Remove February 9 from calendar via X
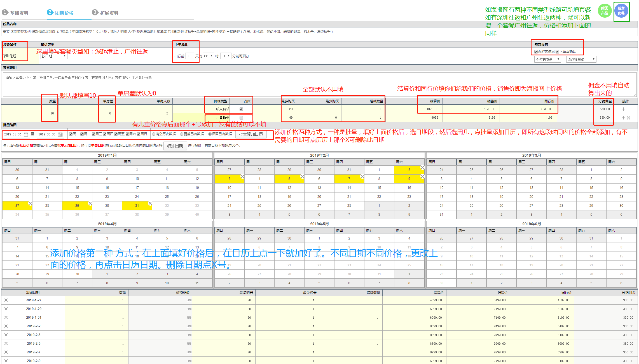The height and width of the screenshot is (364, 639). coord(422,176)
